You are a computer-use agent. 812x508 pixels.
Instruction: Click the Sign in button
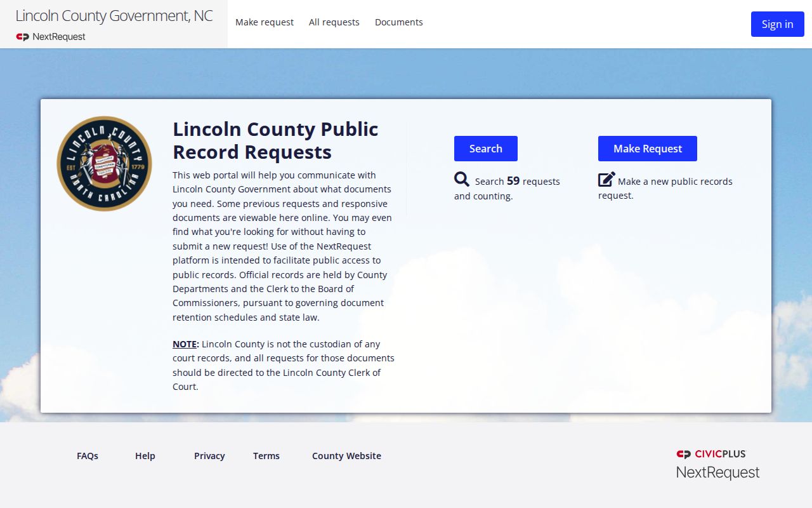click(x=778, y=24)
